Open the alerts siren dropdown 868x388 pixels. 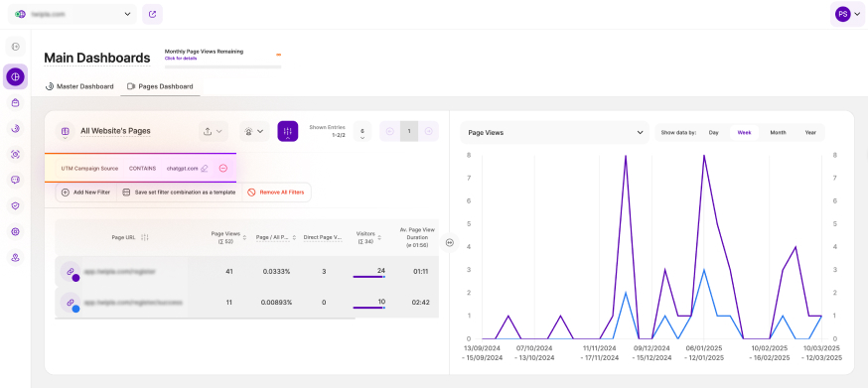[254, 131]
